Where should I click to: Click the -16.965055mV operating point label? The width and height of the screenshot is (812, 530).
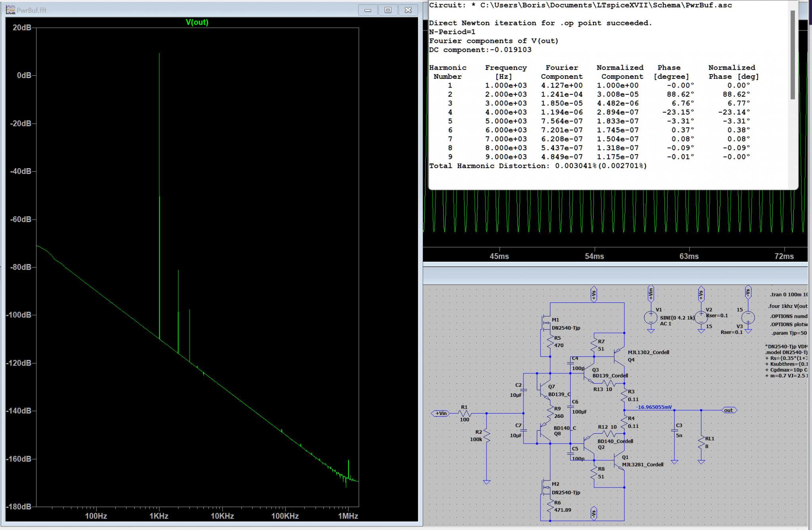(x=654, y=407)
